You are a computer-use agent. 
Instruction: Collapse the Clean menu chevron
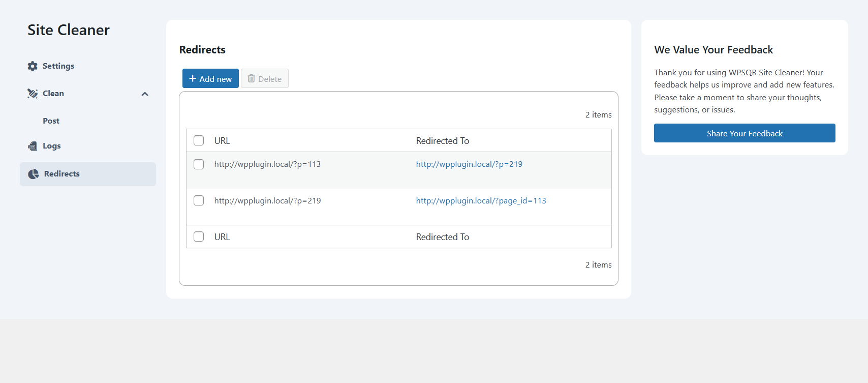pyautogui.click(x=145, y=94)
